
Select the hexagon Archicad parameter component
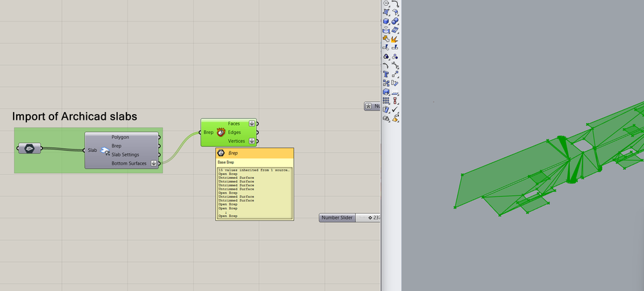(29, 149)
